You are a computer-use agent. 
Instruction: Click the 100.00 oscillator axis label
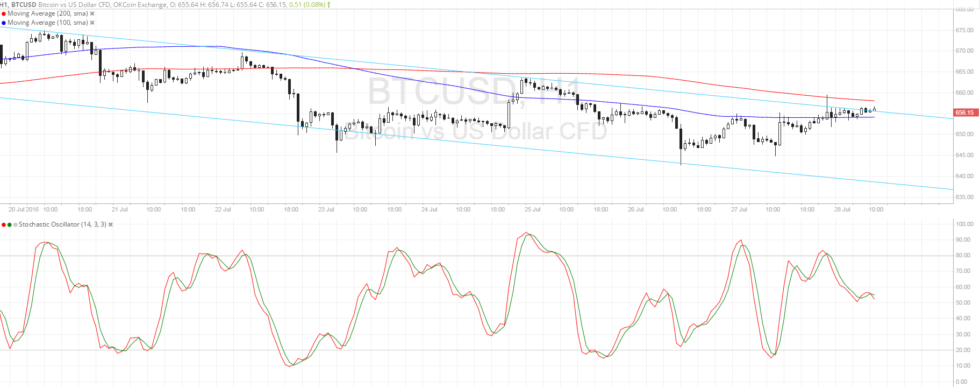pos(965,224)
